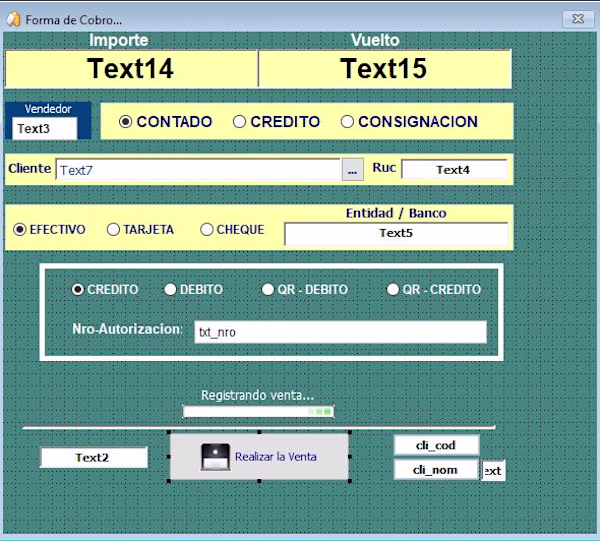
Task: Click the 'Cliente' label
Action: [x=30, y=168]
